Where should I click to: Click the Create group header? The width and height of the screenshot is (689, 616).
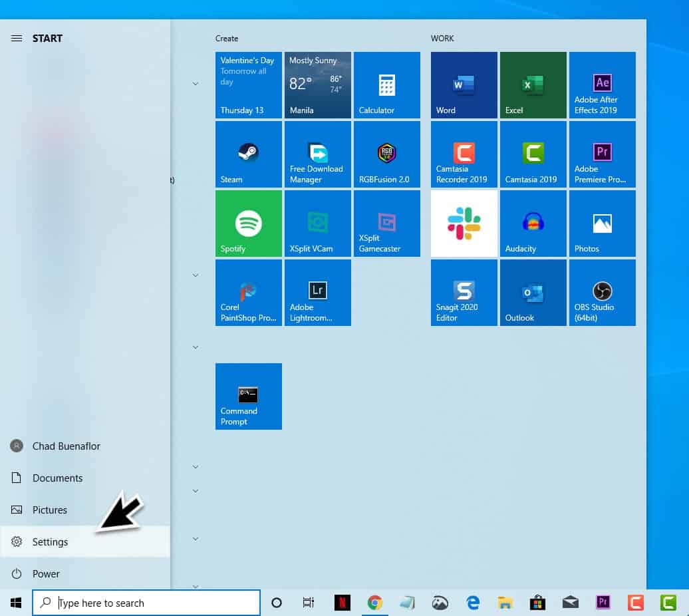pos(227,39)
